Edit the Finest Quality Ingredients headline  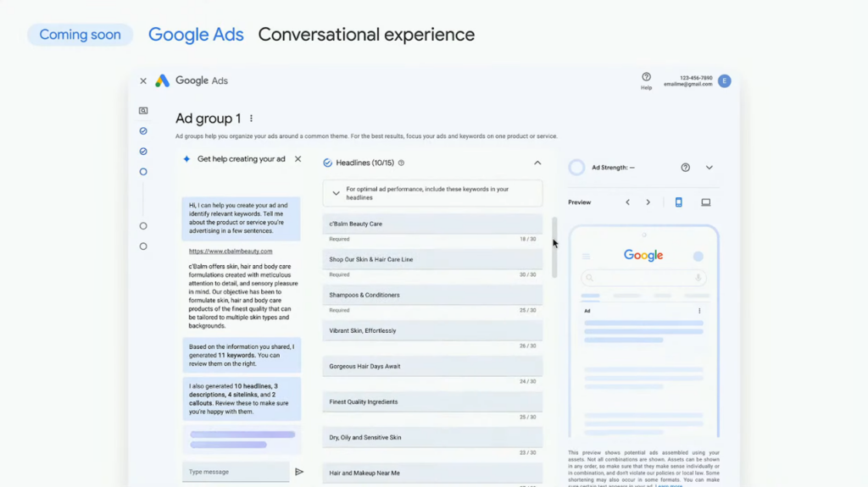click(432, 401)
